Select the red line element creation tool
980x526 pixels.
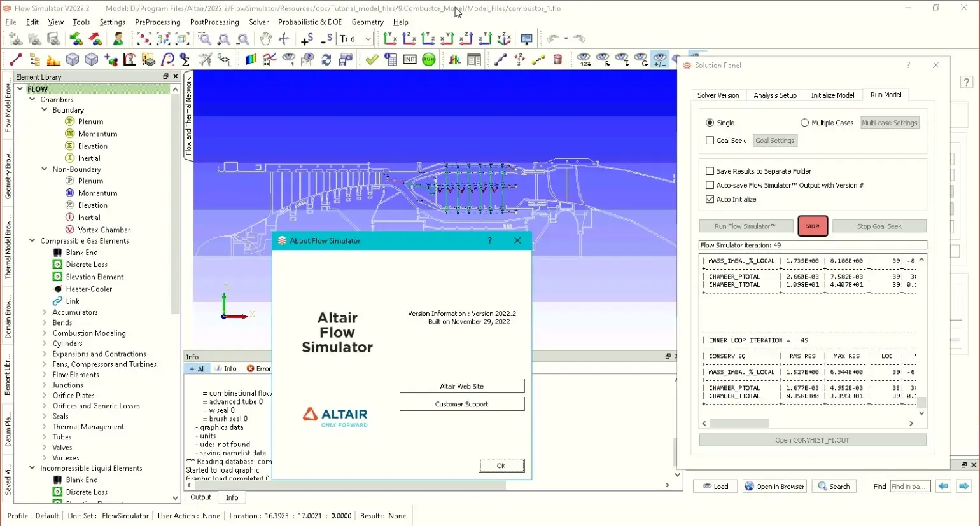point(16,60)
